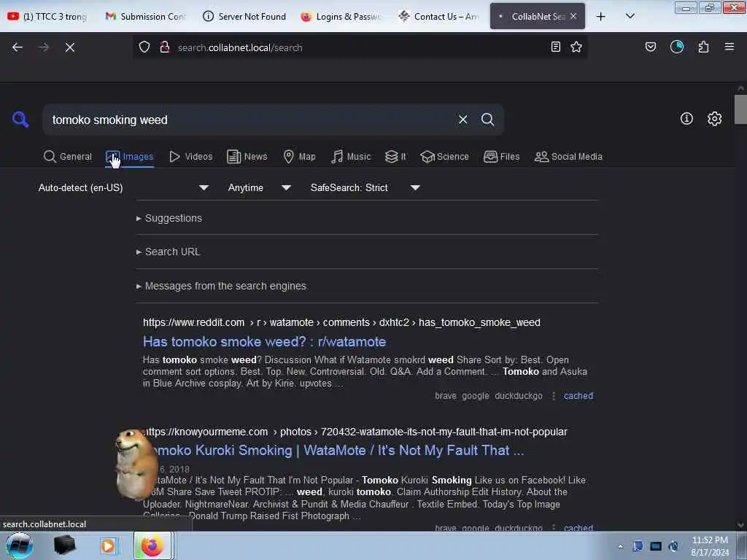The width and height of the screenshot is (747, 560).
Task: Expand the Search URL section
Action: [x=169, y=252]
